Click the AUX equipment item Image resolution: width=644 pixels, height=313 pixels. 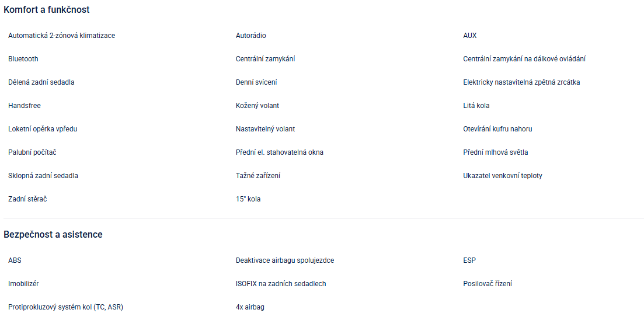(x=469, y=36)
